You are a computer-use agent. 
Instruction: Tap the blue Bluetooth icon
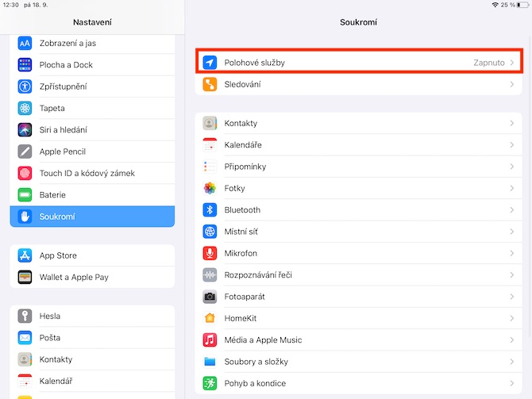click(210, 210)
